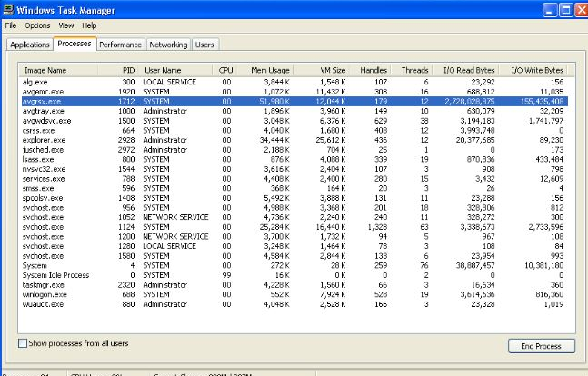Select the avgemc.exe process
Screen dimensions: 588x376
click(x=294, y=92)
